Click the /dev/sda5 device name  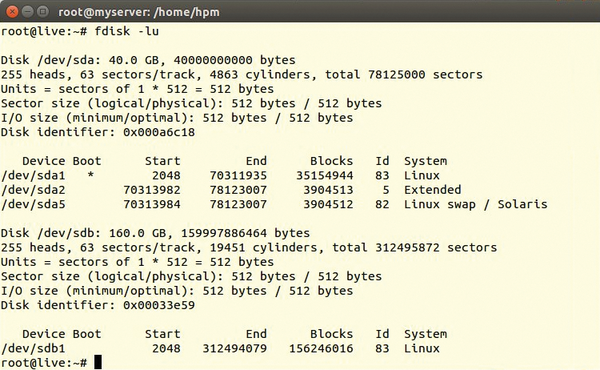pos(33,204)
